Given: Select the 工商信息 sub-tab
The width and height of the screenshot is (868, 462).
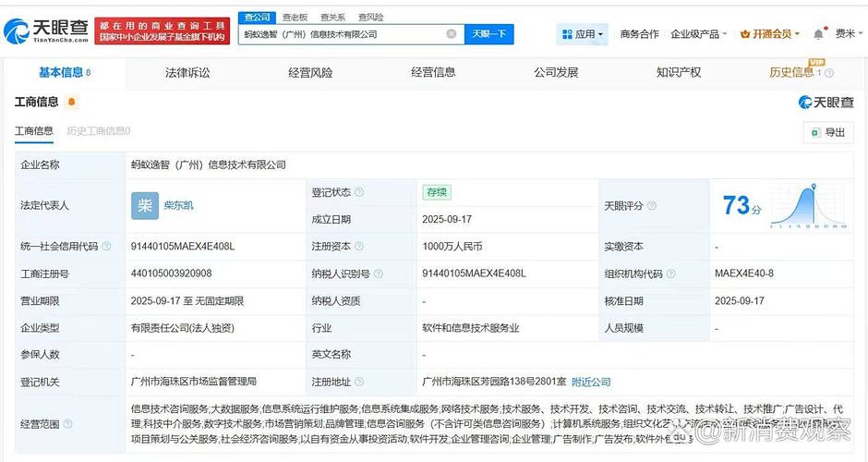Looking at the screenshot, I should 34,130.
